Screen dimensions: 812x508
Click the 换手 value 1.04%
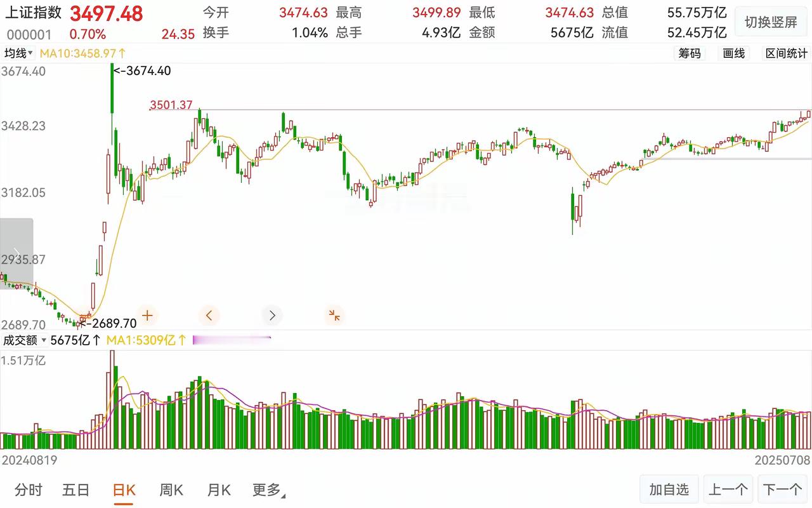[x=310, y=32]
